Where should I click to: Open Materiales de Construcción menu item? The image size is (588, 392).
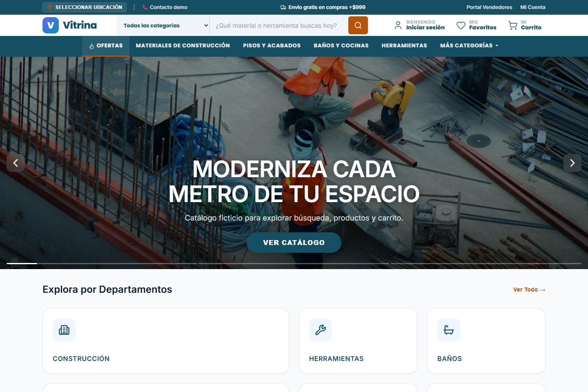tap(183, 46)
